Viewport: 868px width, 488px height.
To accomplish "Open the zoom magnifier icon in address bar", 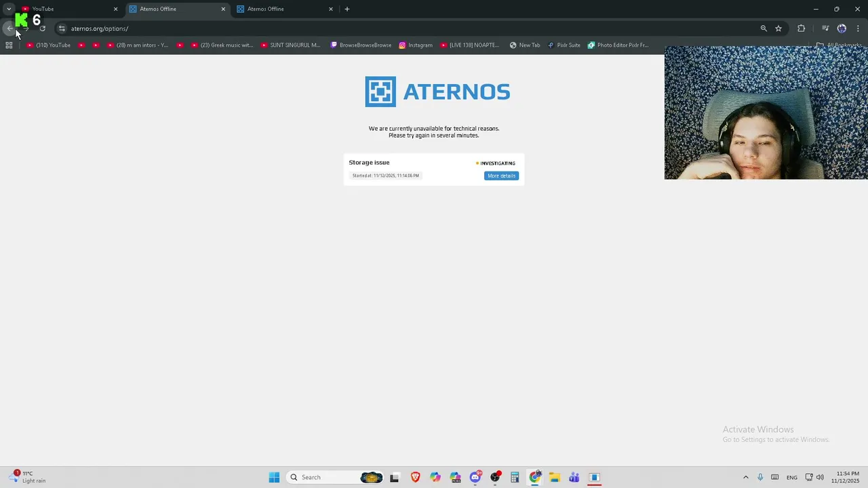I will 764,28.
